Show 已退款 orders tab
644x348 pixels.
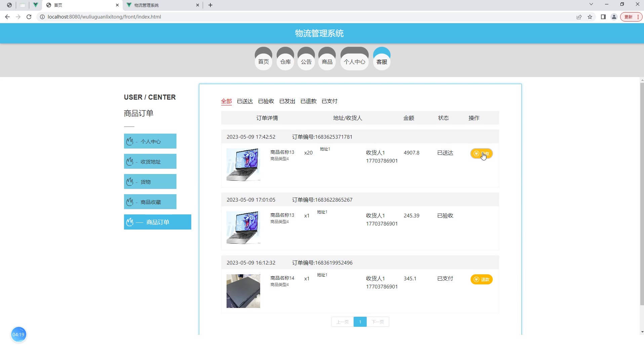[308, 101]
